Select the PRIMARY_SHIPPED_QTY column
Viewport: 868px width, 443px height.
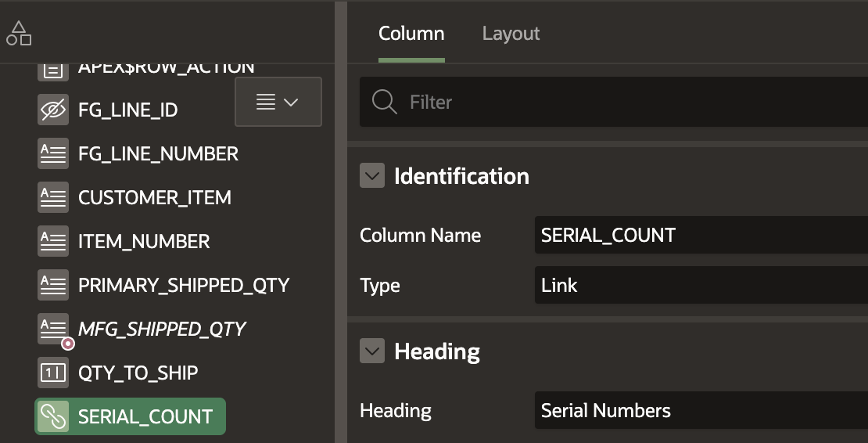coord(184,285)
